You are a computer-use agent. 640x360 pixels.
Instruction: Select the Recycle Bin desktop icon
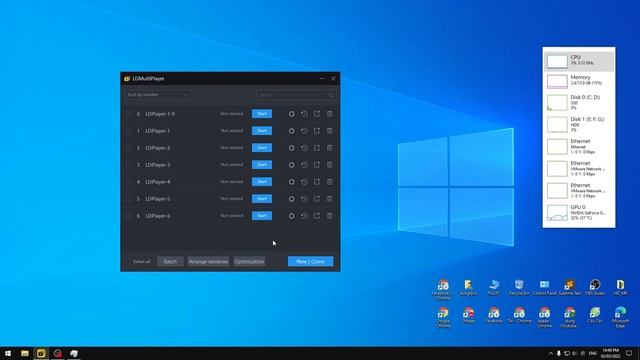[519, 287]
